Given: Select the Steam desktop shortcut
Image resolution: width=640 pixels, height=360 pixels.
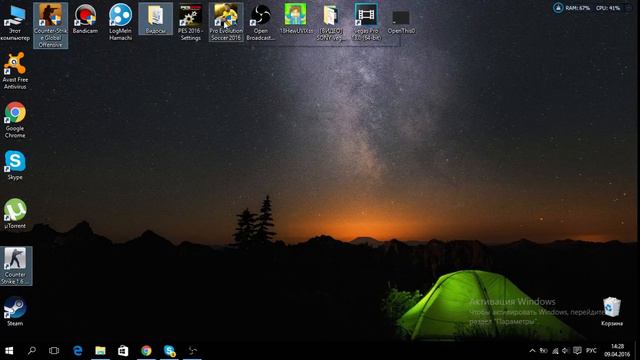Looking at the screenshot, I should pos(15,311).
